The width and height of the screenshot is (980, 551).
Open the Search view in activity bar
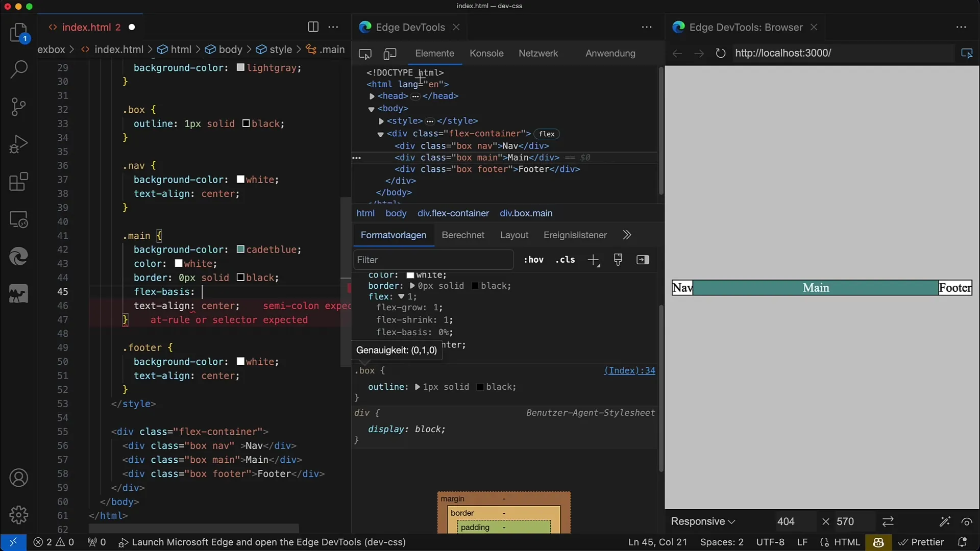19,69
